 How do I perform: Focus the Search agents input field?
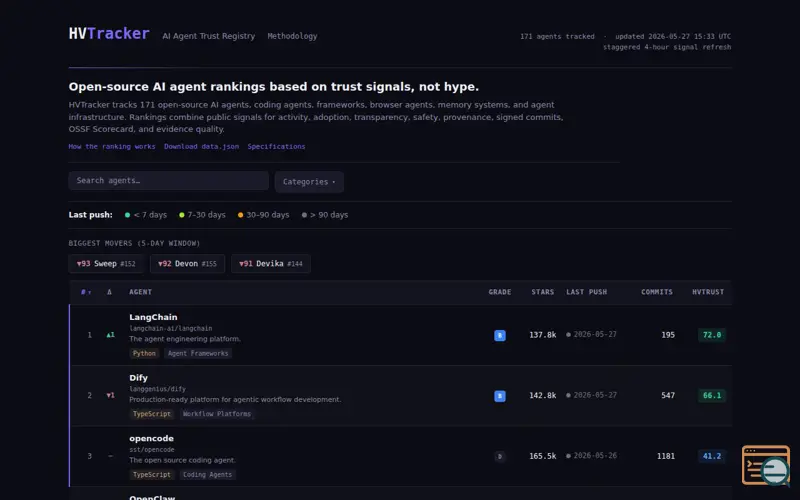[168, 181]
